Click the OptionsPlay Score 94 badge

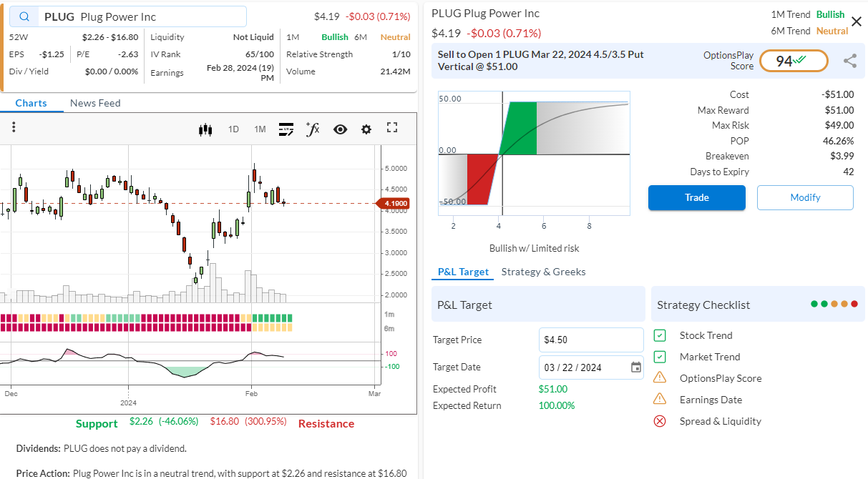pos(794,61)
